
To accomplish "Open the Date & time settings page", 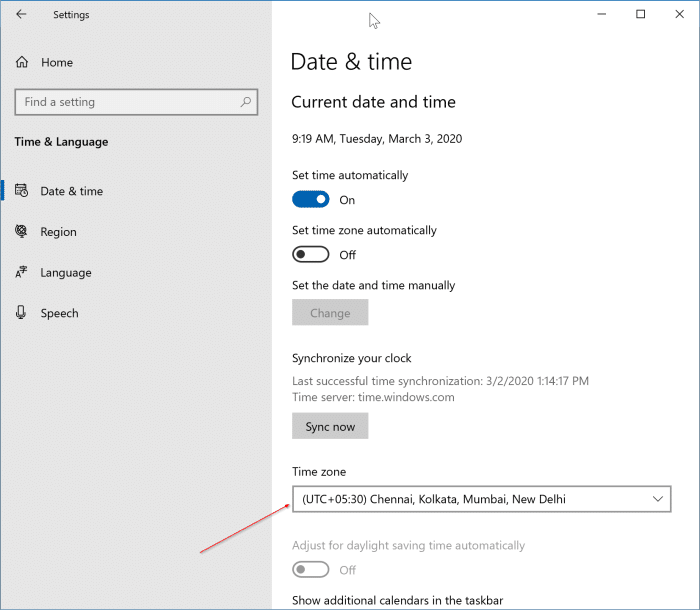I will click(x=71, y=191).
